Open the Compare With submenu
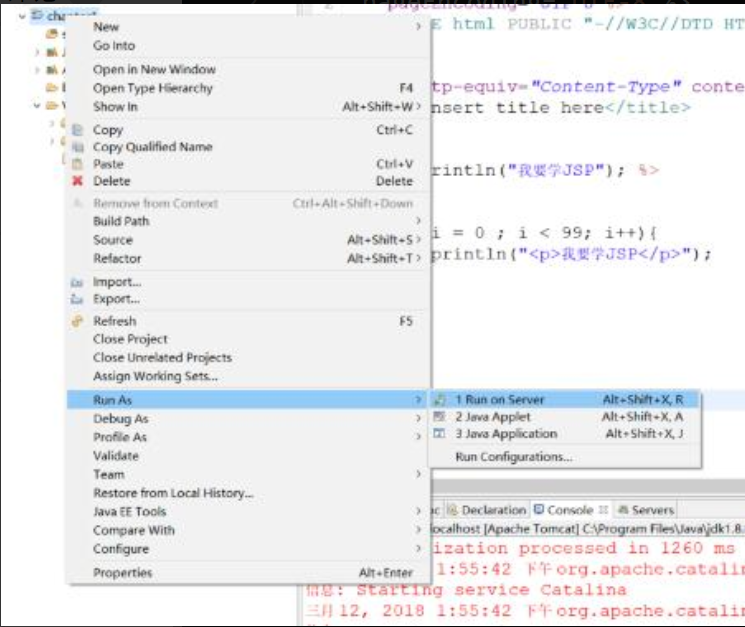 pos(248,530)
